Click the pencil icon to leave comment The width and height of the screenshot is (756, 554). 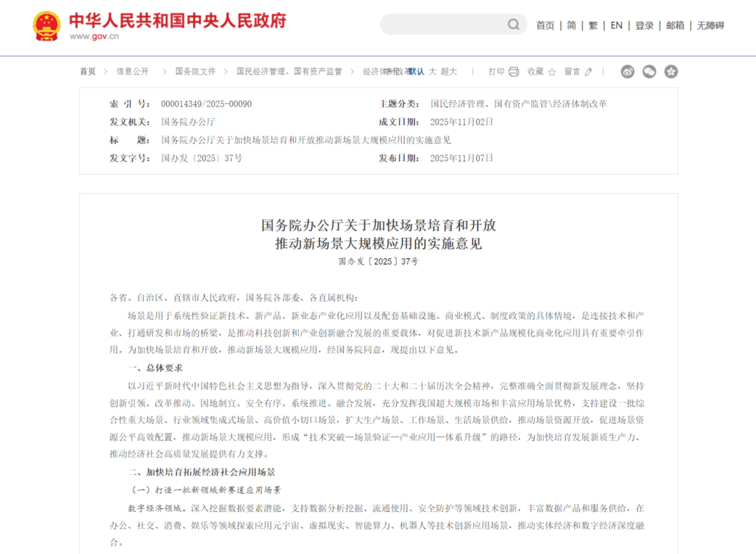click(x=589, y=71)
